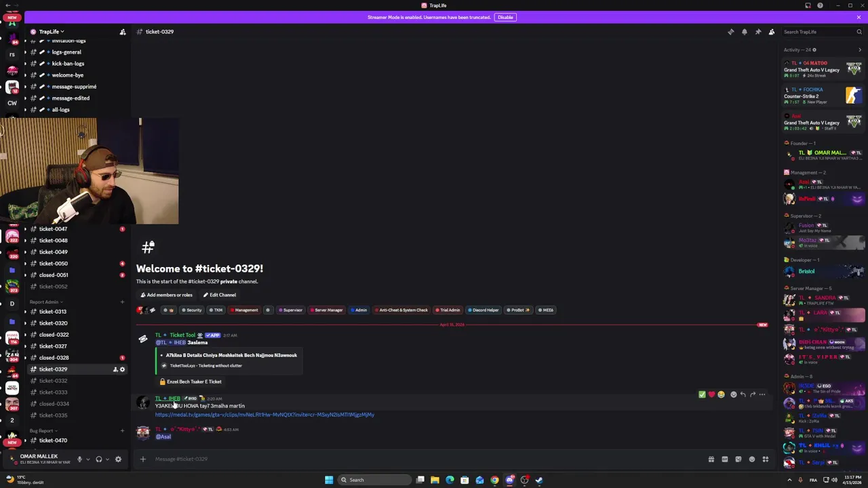
Task: Open the TrapLife server dropdown
Action: pyautogui.click(x=52, y=32)
